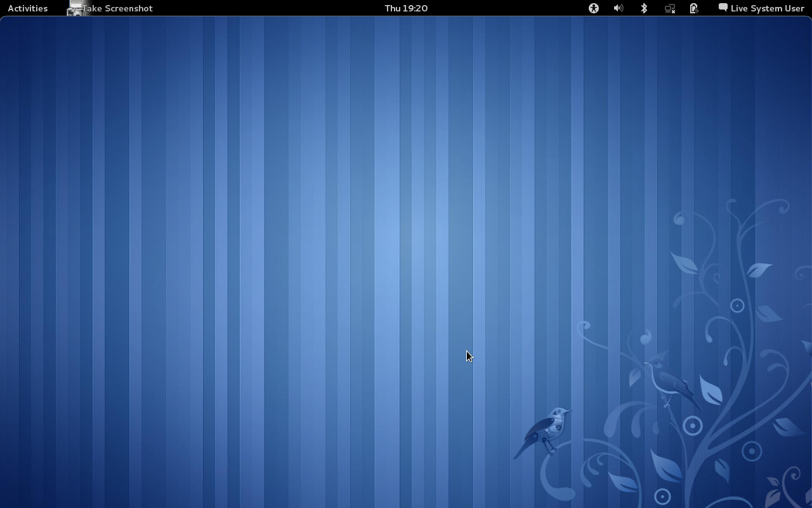This screenshot has width=812, height=508.
Task: Open the Activities overview
Action: click(x=27, y=8)
